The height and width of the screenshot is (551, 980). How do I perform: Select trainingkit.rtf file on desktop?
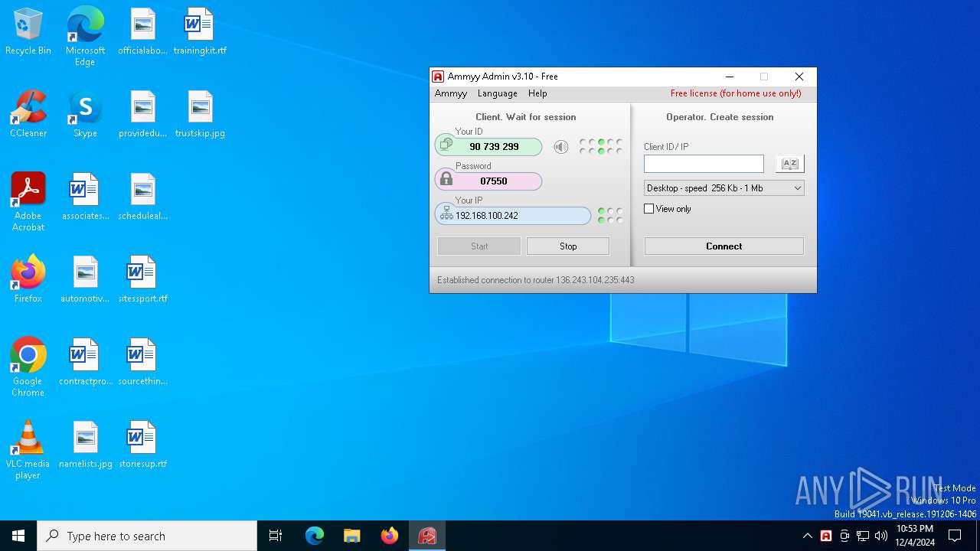200,32
